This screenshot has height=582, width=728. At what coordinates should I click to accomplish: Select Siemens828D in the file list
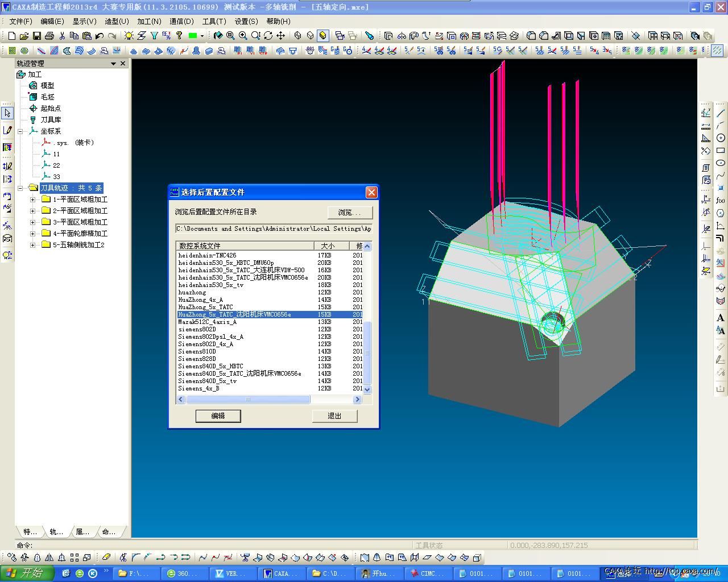(197, 359)
